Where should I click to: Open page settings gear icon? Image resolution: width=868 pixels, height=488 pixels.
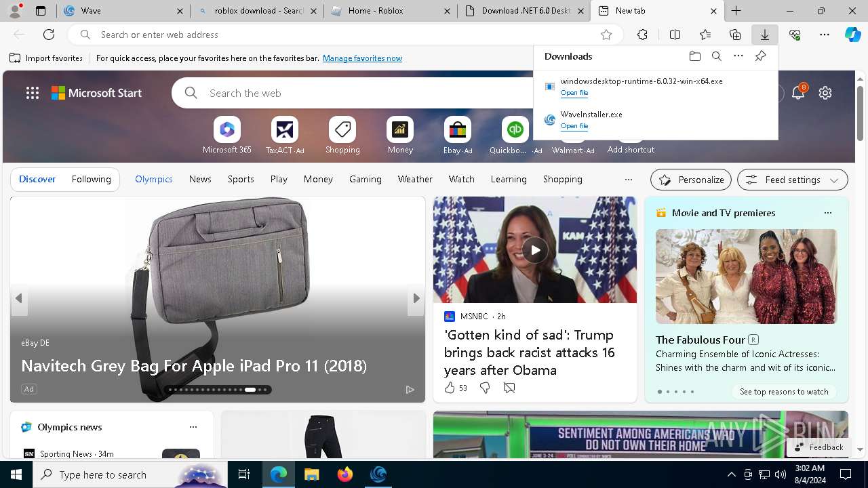tap(825, 93)
